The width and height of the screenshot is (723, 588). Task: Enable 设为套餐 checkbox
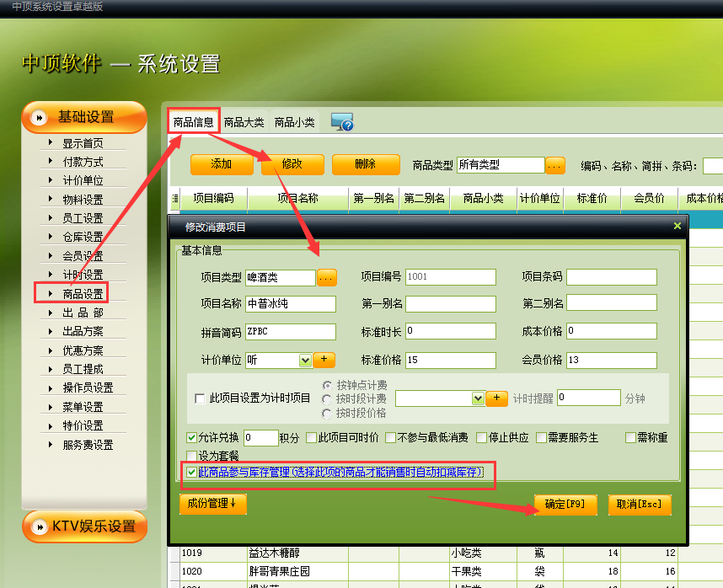pyautogui.click(x=191, y=456)
